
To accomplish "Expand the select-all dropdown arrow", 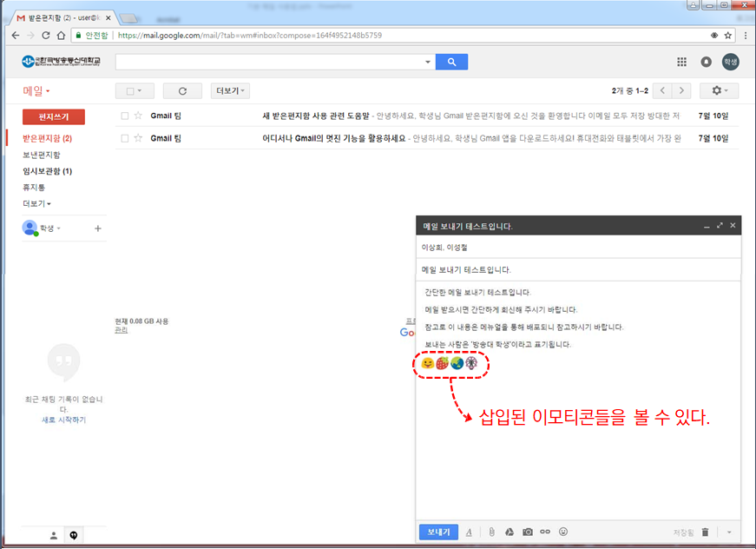I will point(140,90).
